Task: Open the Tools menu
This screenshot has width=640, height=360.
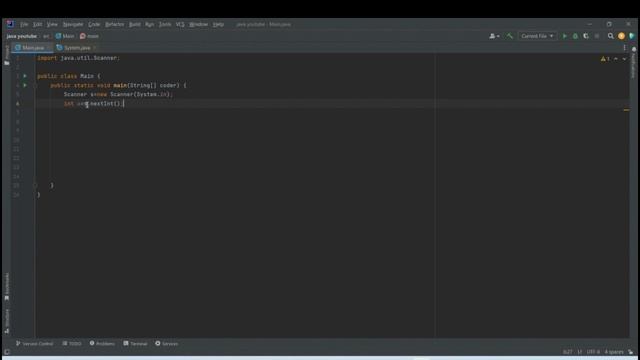Action: (x=165, y=24)
